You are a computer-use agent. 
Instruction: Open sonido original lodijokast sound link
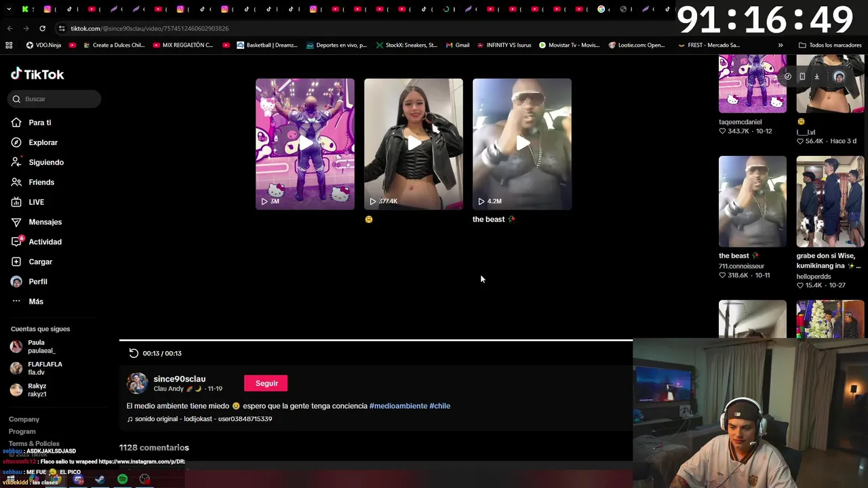point(199,419)
